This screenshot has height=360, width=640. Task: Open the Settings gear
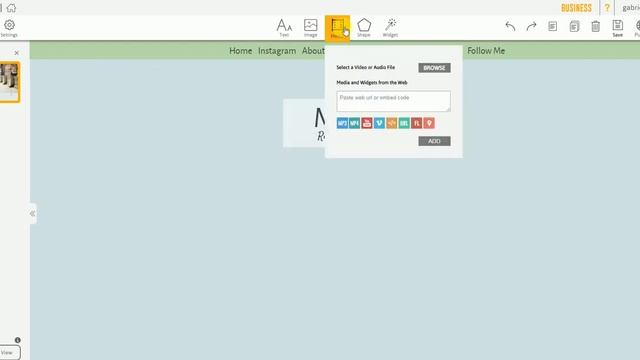(9, 28)
